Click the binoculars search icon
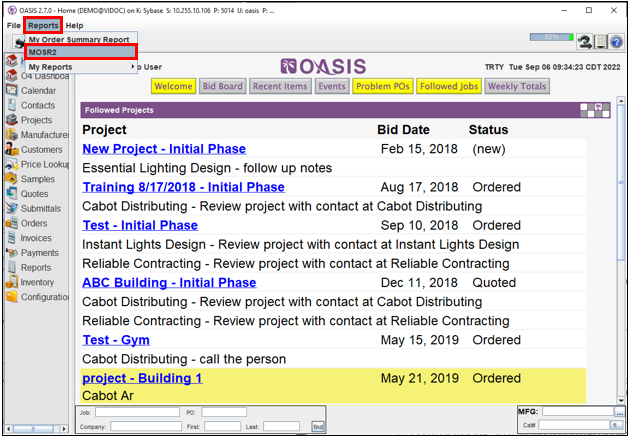This screenshot has width=631, height=439. (585, 41)
